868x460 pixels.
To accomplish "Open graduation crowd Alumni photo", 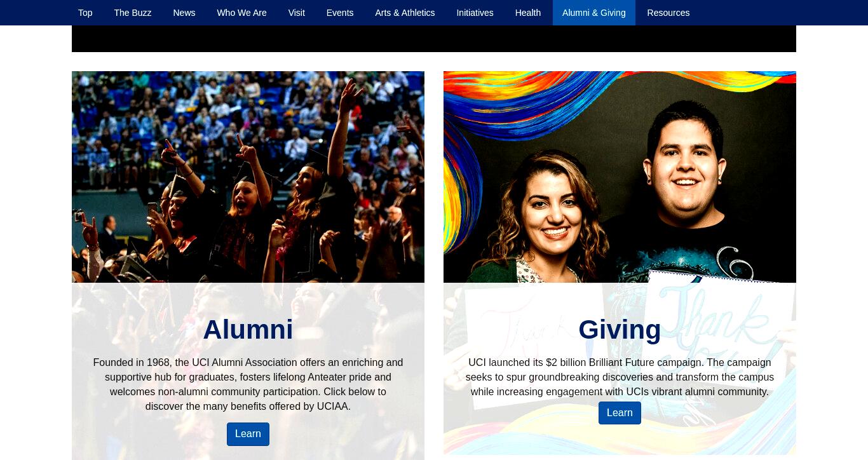I will click(248, 177).
